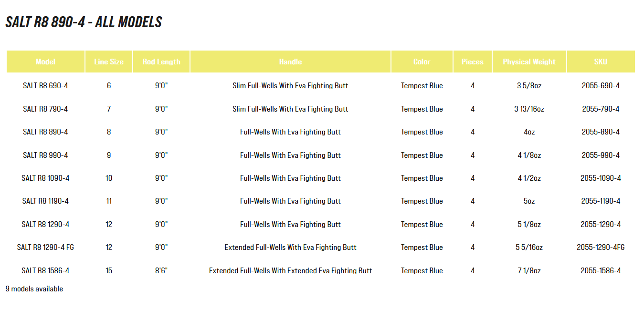Select the SALT R8 690-4 model
The height and width of the screenshot is (320, 644).
[x=45, y=86]
